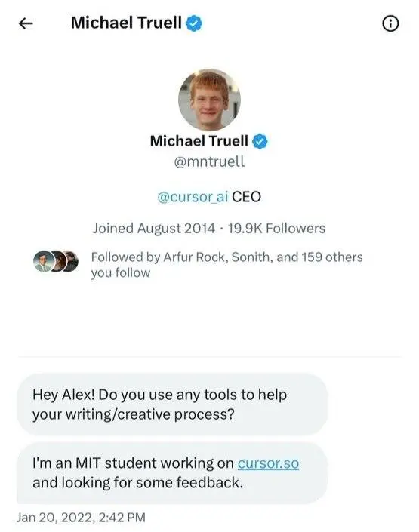
Task: Click the Jan 20, 2022 timestamp
Action: point(81,518)
